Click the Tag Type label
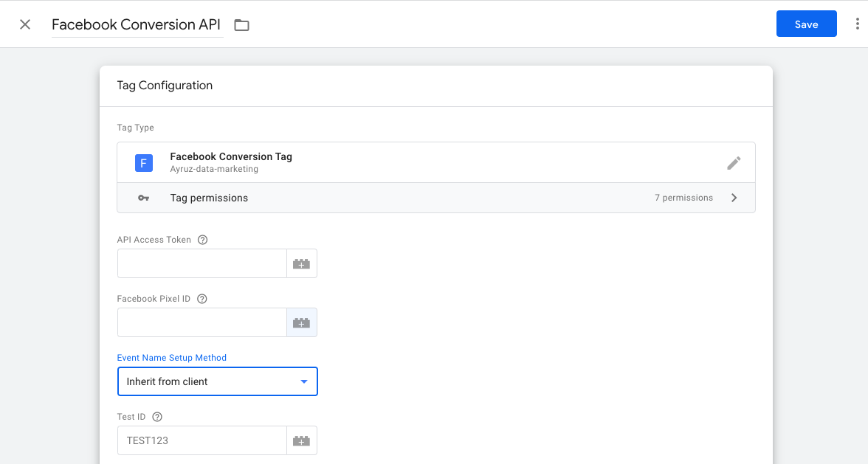This screenshot has height=464, width=868. pos(136,128)
